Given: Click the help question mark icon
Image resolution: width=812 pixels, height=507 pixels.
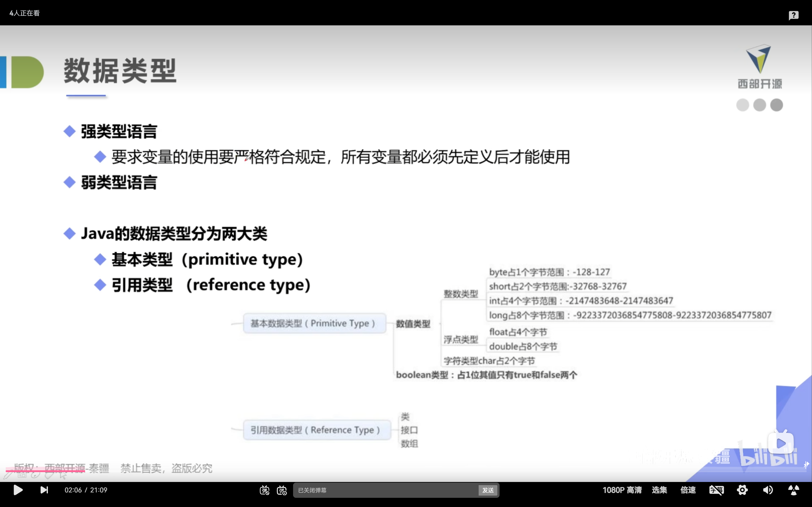Looking at the screenshot, I should (794, 15).
